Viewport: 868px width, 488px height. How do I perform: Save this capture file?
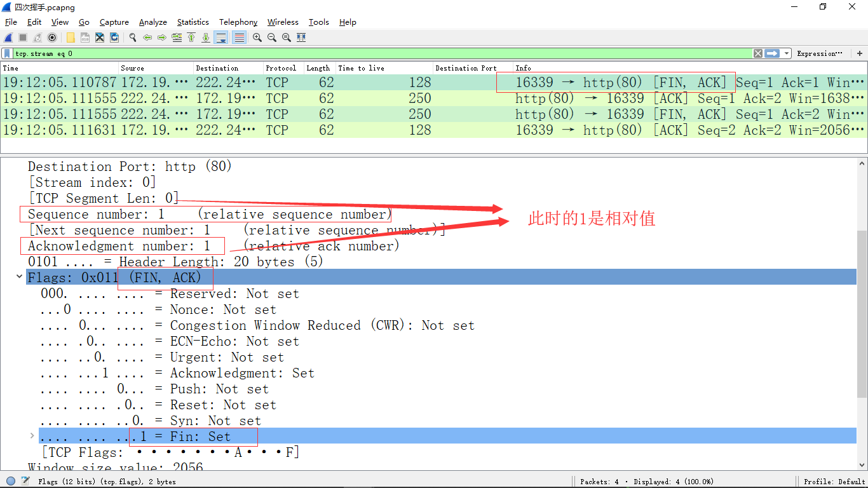pyautogui.click(x=85, y=37)
